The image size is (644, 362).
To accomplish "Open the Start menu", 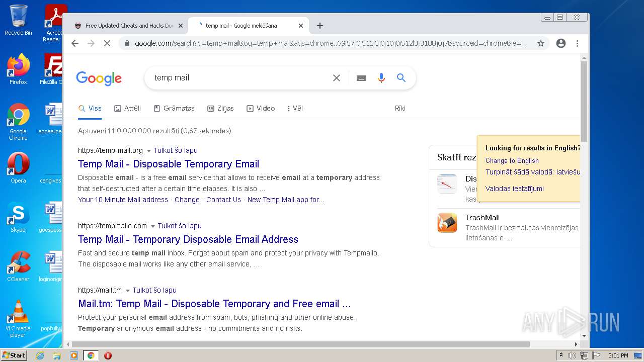I will click(x=14, y=355).
